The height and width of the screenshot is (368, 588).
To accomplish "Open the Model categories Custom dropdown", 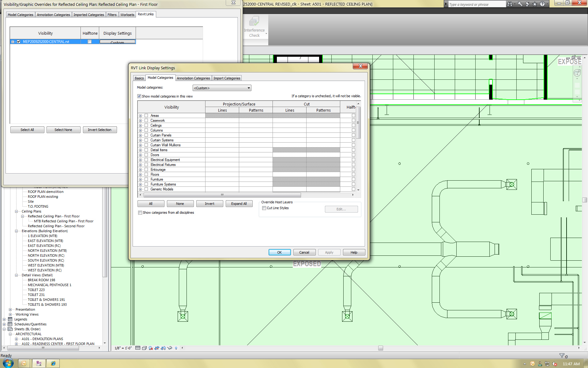I will (222, 88).
